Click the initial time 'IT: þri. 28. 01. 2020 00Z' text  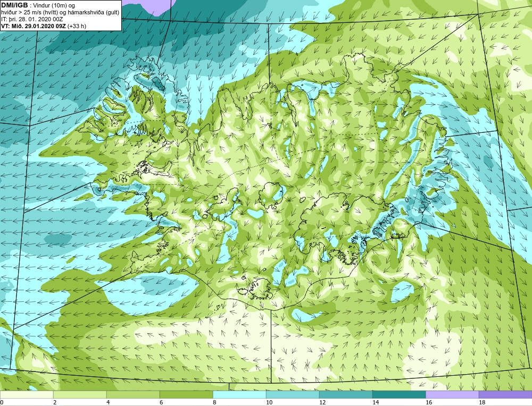[32, 19]
